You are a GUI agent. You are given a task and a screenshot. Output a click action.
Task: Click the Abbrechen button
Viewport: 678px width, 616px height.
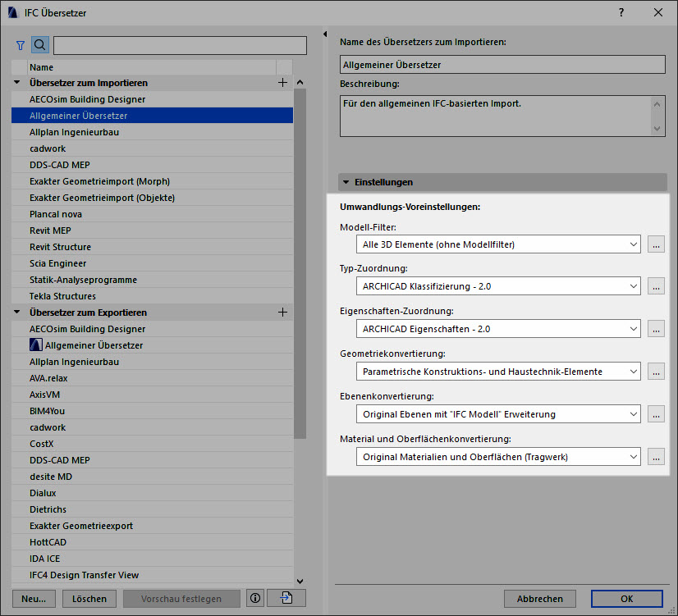pos(539,598)
